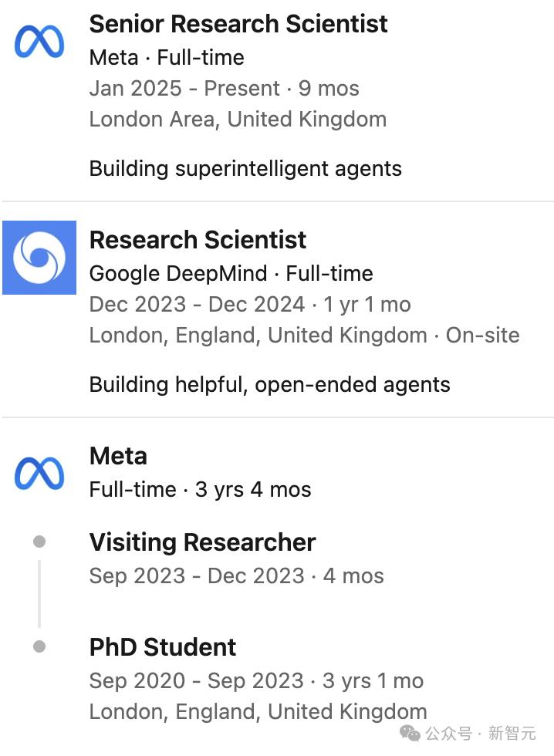Click the 'Sep 2020 - Sep 2023' date range
The image size is (554, 756).
(x=196, y=680)
